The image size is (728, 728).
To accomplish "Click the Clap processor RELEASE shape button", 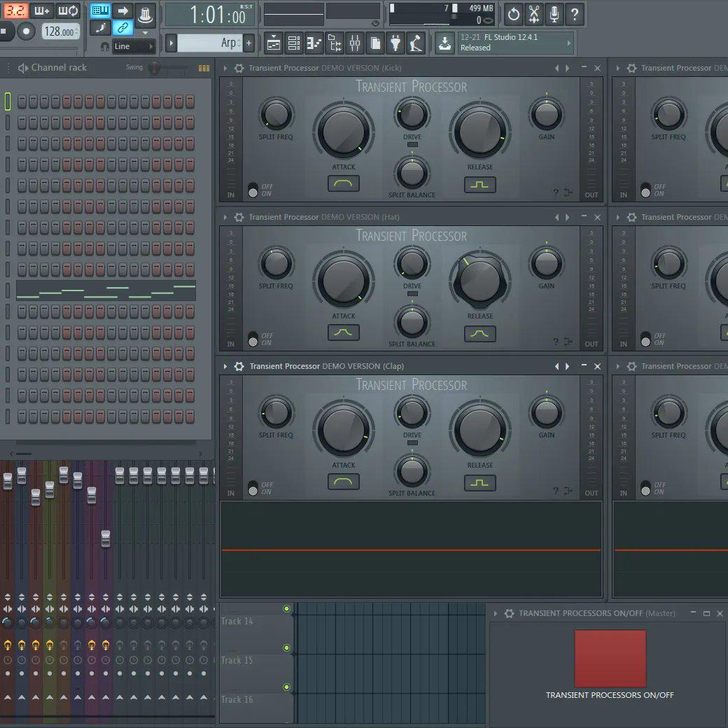I will click(x=480, y=483).
